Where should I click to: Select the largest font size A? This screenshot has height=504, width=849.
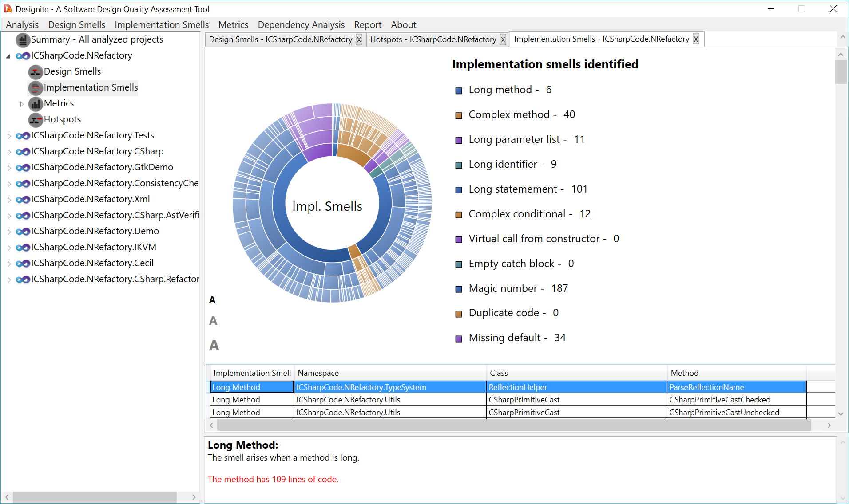click(x=214, y=345)
